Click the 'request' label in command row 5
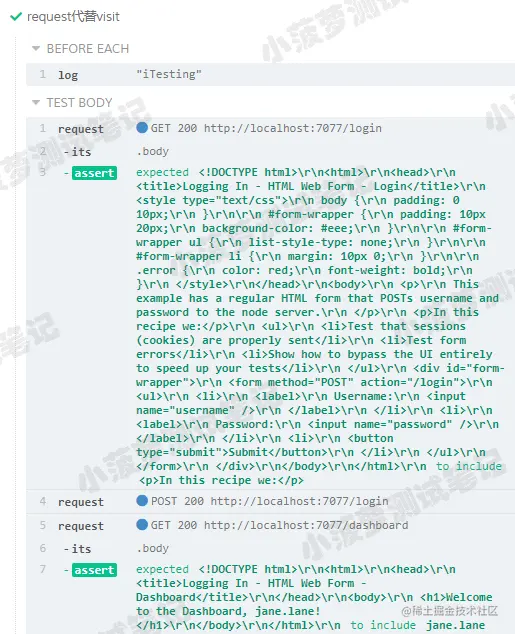 (81, 526)
